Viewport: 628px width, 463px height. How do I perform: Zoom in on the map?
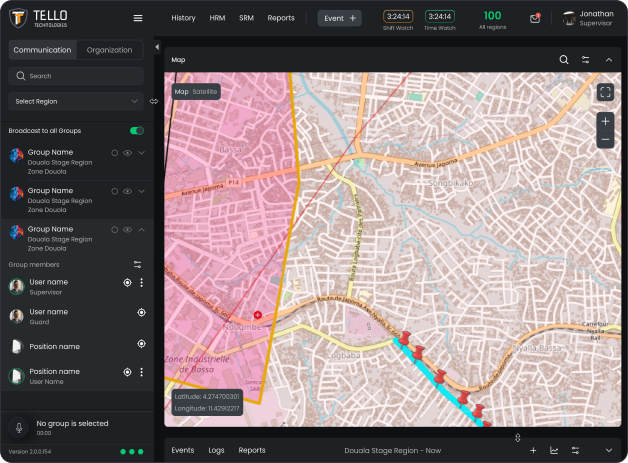pos(605,121)
